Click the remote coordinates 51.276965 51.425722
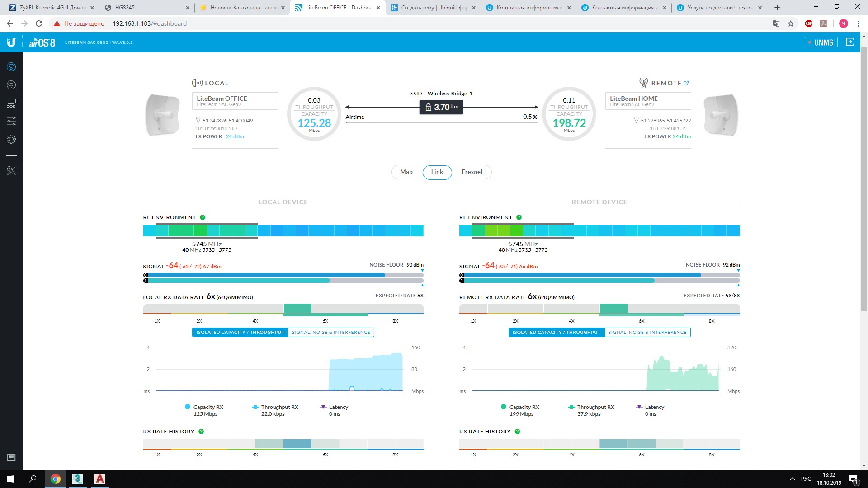Image resolution: width=868 pixels, height=488 pixels. click(665, 121)
